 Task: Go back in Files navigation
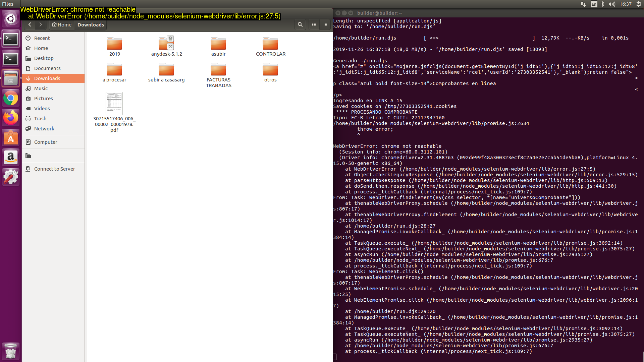click(x=30, y=24)
